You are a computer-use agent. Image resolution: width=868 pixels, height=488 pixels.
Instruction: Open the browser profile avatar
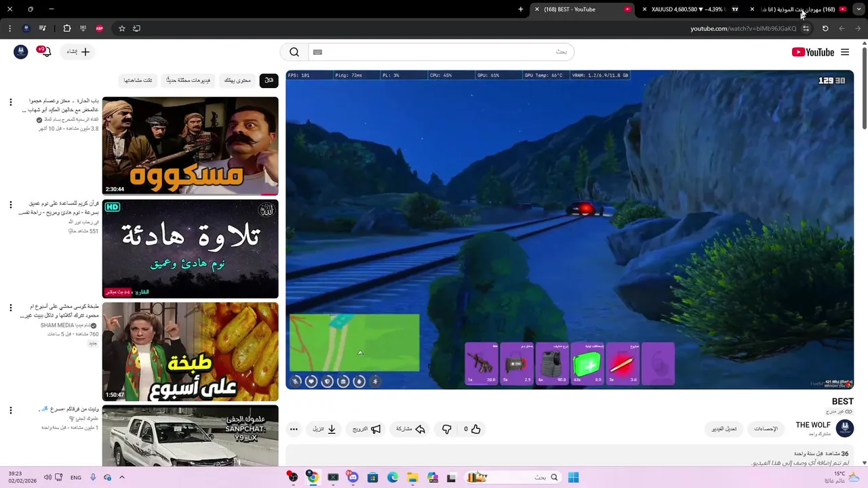tap(26, 28)
